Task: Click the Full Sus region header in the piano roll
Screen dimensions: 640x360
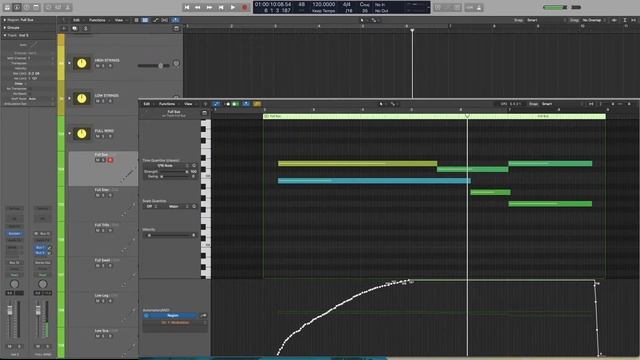Action: (x=434, y=116)
